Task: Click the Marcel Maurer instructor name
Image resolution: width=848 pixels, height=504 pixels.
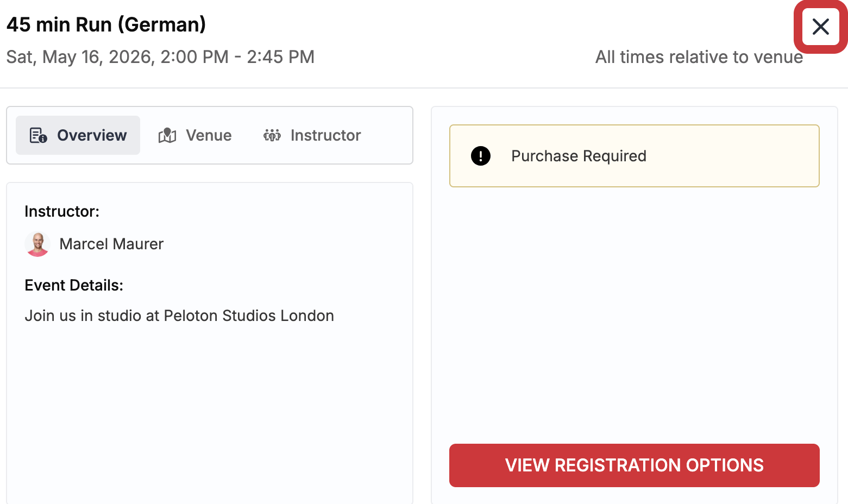Action: pos(111,244)
